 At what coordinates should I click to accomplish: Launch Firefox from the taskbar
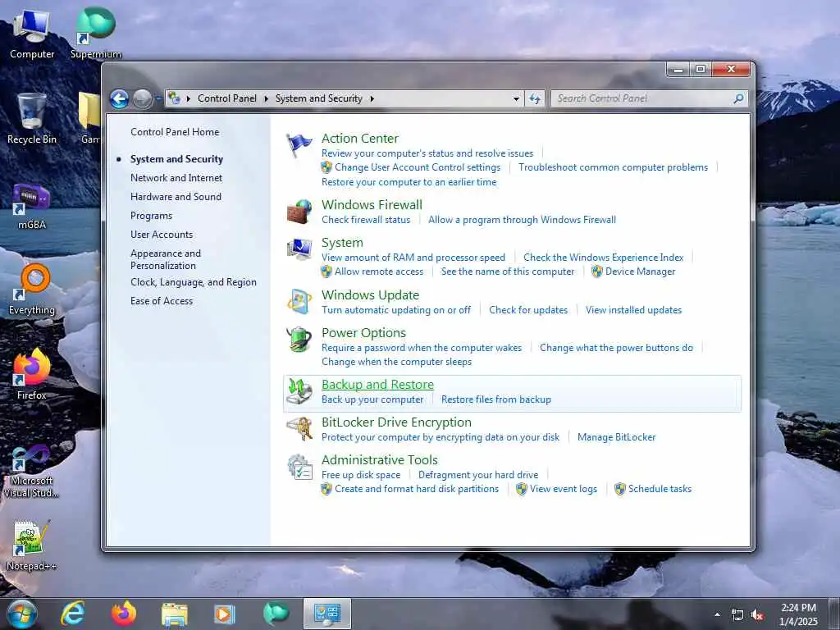click(124, 614)
